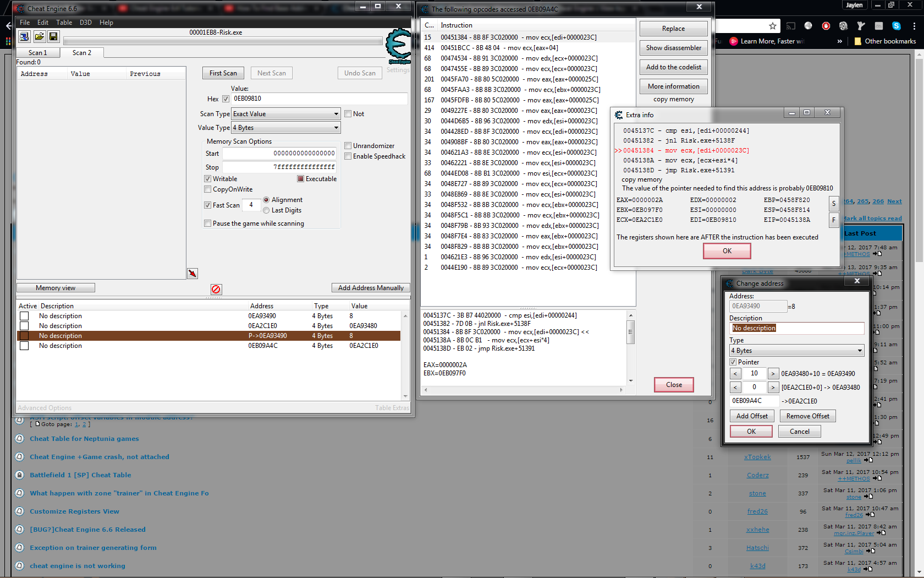
Task: Click the red clear-list prohibition icon
Action: (216, 289)
